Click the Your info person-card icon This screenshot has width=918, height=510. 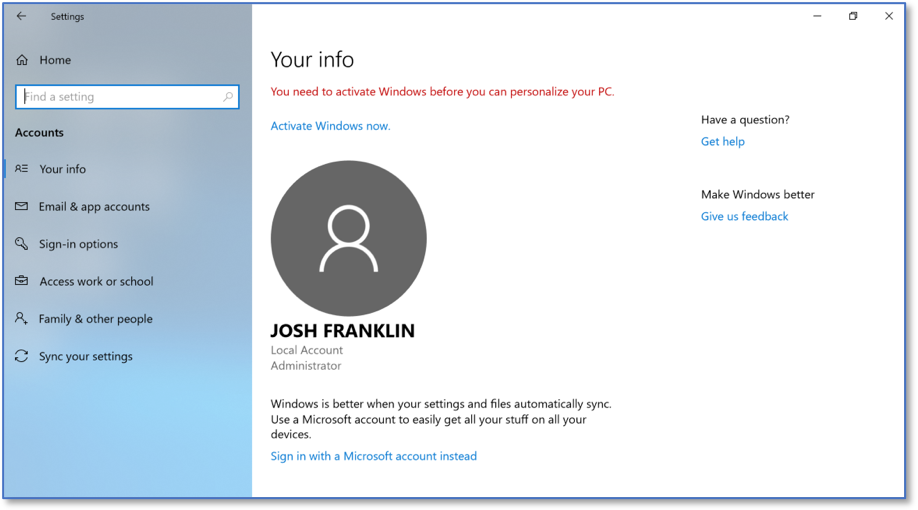pos(22,169)
